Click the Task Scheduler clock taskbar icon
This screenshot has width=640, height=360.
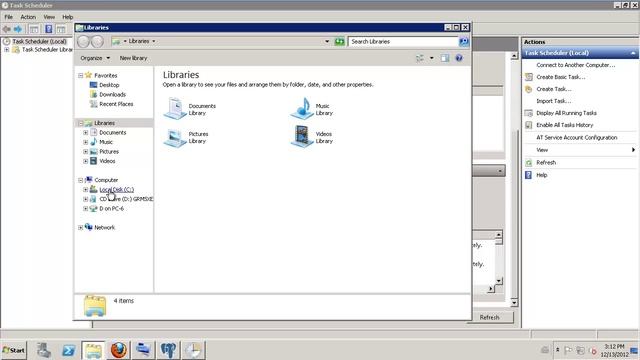click(x=193, y=350)
